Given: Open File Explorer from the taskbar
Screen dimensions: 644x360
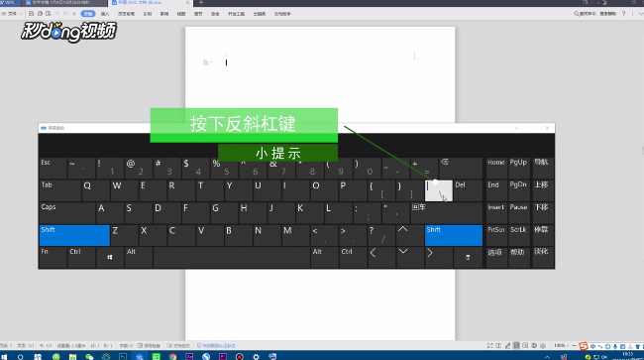Looking at the screenshot, I should tap(72, 356).
